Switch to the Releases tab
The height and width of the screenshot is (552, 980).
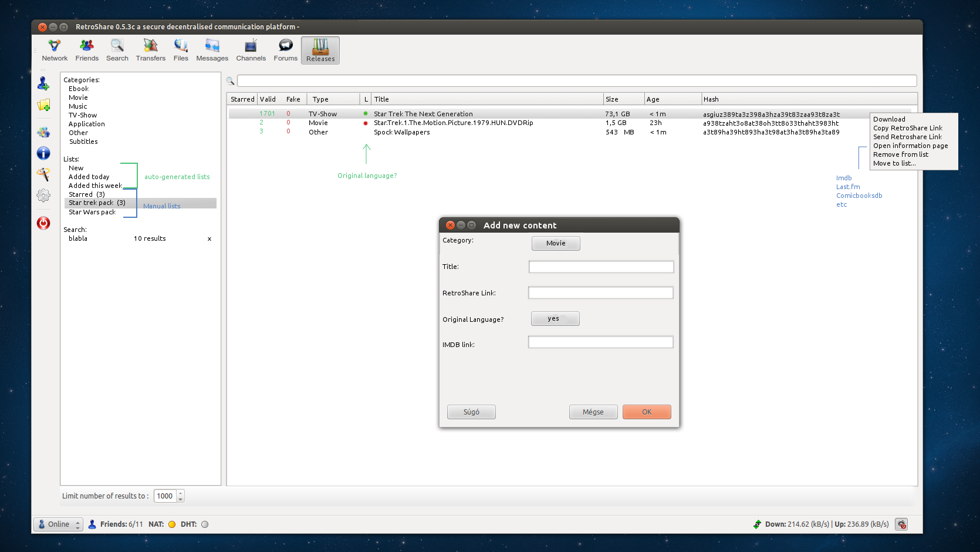point(320,50)
